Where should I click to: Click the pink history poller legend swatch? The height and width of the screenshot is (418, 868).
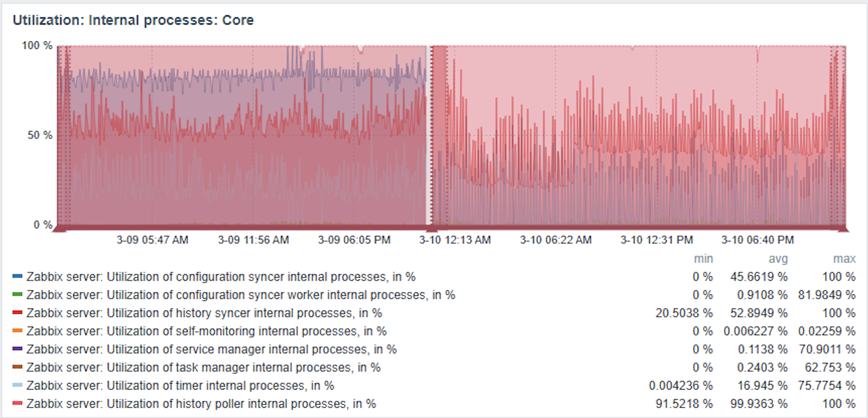(17, 403)
